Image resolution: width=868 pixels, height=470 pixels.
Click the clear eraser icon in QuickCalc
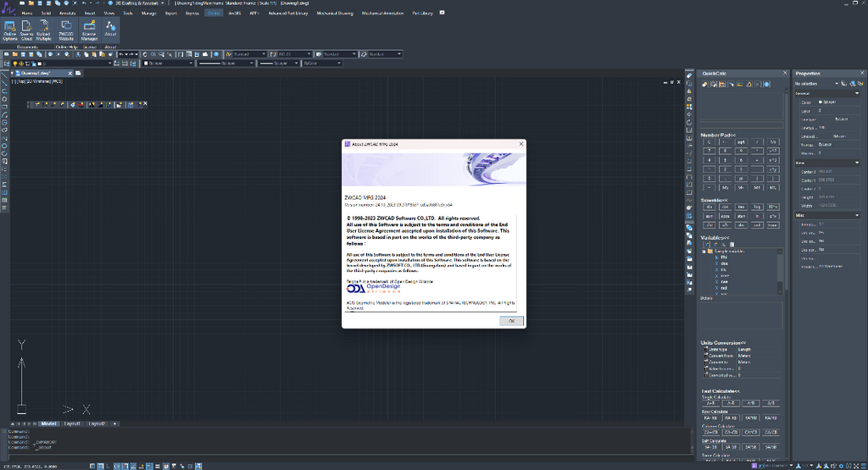click(704, 84)
